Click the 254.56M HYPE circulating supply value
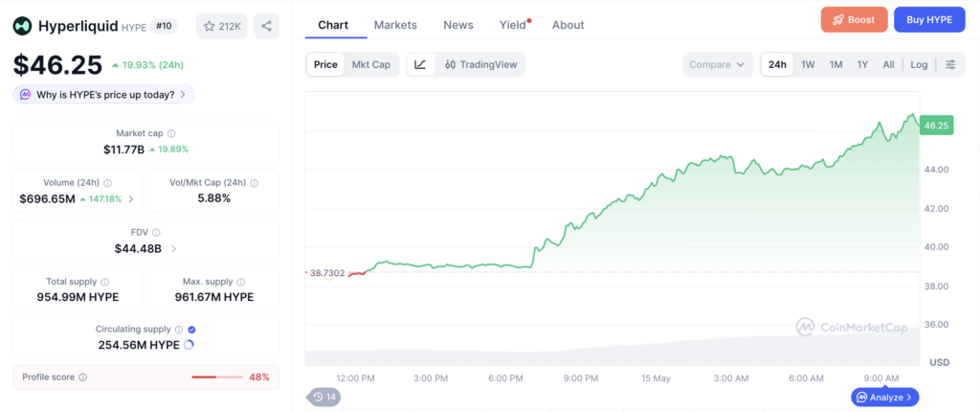This screenshot has width=980, height=412. point(139,345)
